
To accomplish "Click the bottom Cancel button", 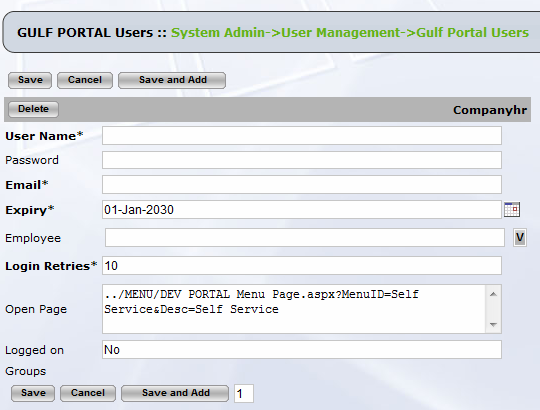I will click(x=88, y=393).
